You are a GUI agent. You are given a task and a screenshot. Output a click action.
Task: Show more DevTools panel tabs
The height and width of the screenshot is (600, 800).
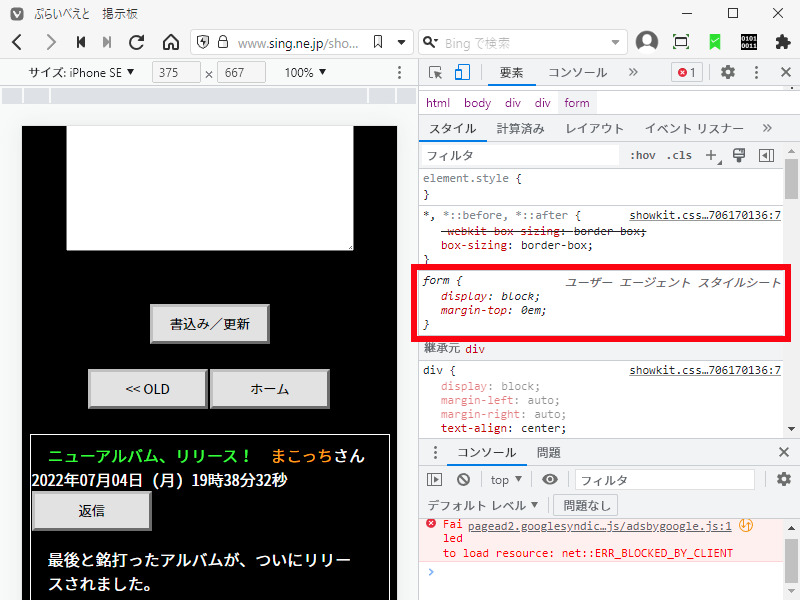633,72
